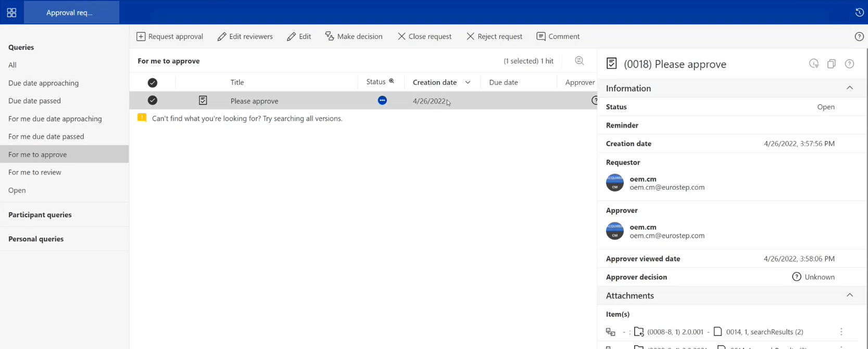868x349 pixels.
Task: Select the For me to review query
Action: click(34, 172)
